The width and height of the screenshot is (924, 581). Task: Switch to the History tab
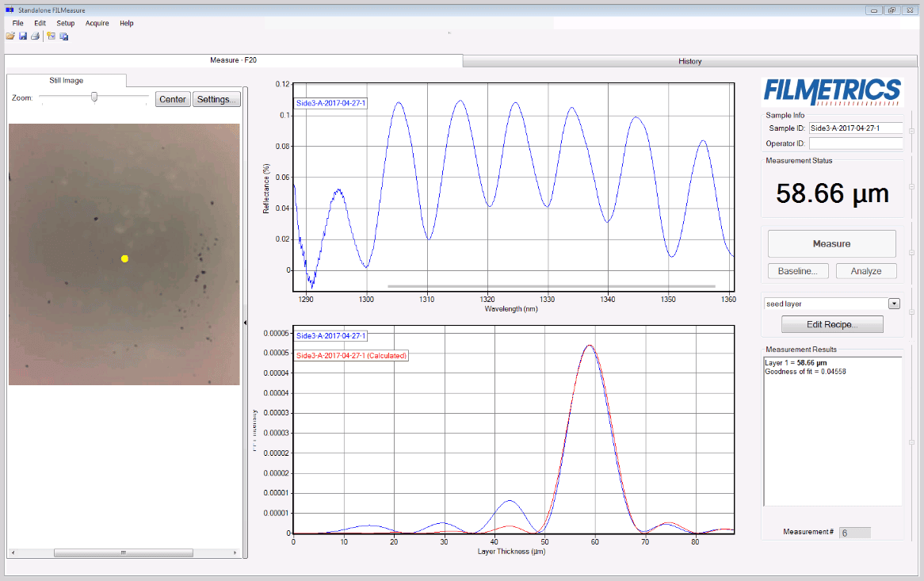689,61
